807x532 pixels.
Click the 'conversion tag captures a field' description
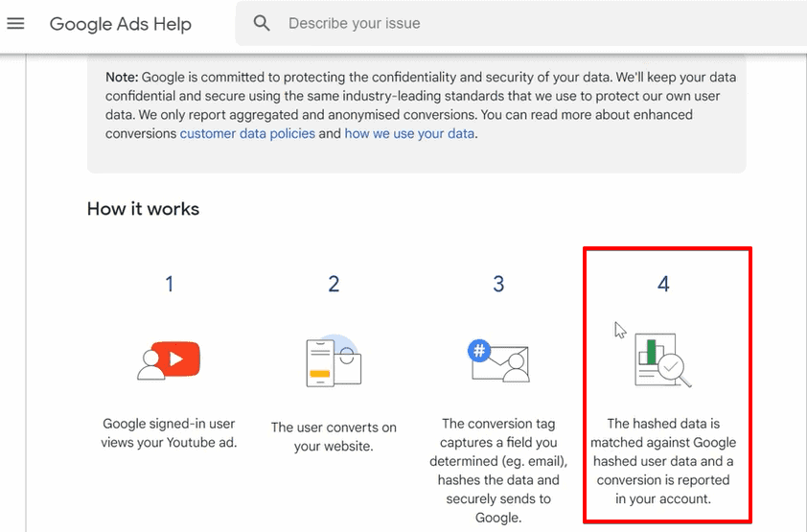[498, 471]
